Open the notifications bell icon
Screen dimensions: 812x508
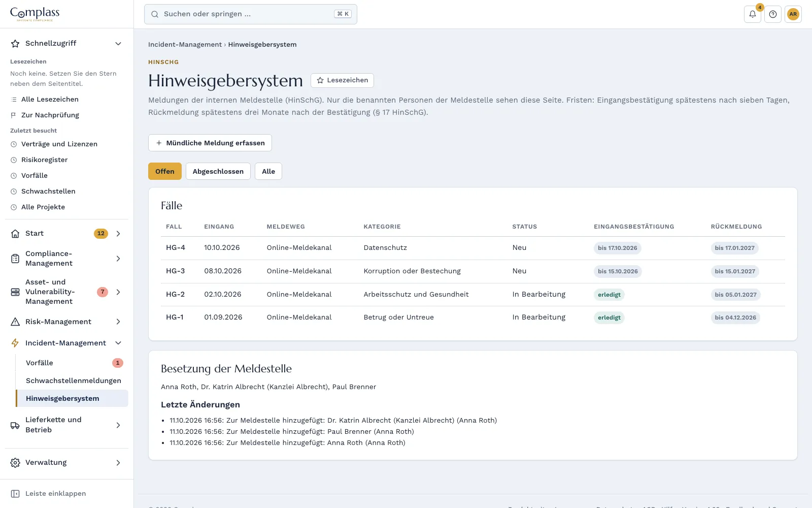click(753, 14)
